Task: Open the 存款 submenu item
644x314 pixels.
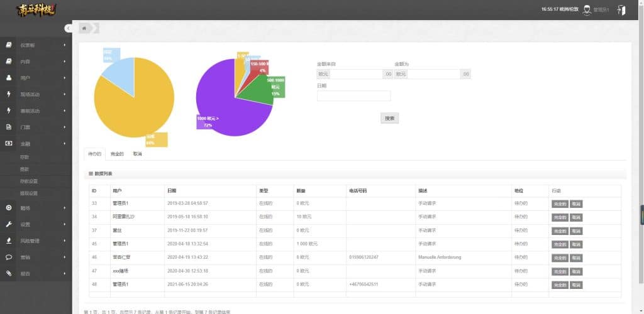Action: click(25, 157)
